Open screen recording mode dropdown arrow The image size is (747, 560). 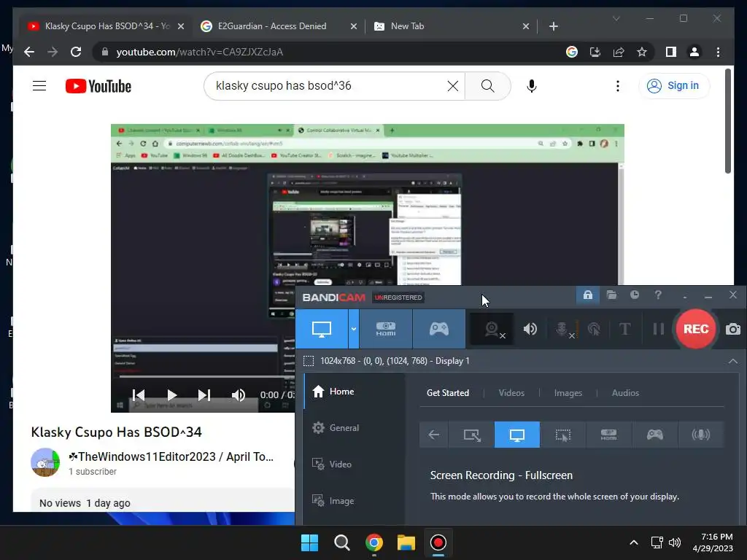coord(354,329)
